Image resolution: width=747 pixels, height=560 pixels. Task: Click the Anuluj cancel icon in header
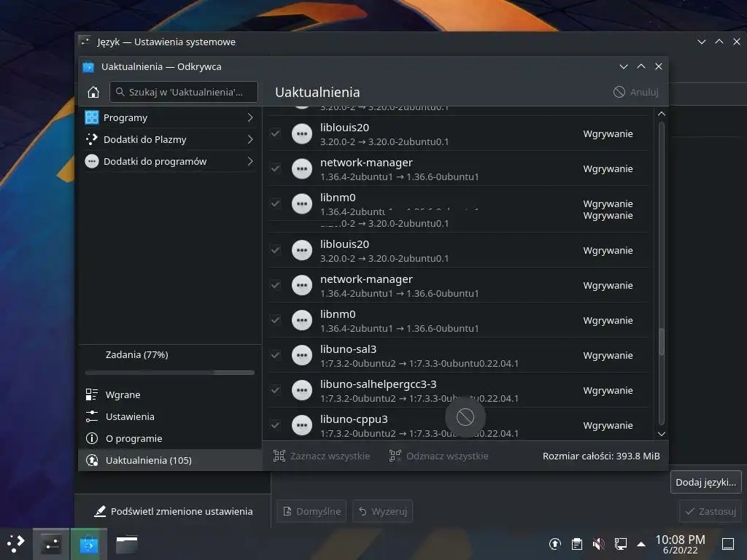[619, 92]
